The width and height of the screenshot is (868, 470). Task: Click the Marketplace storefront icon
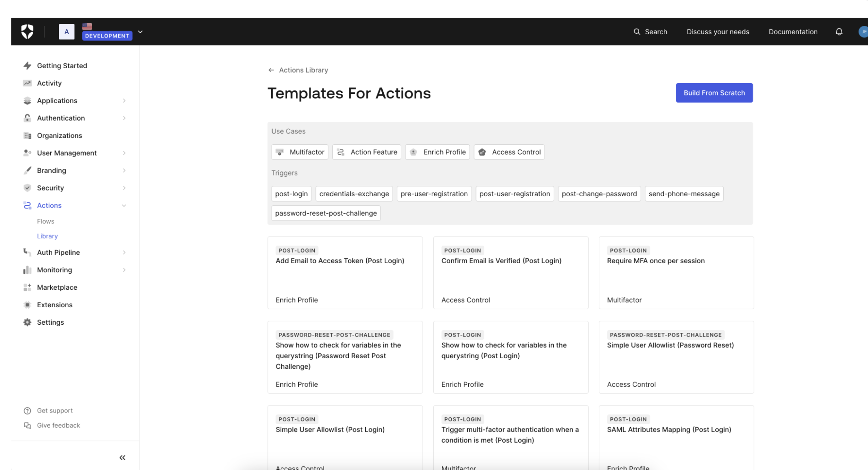point(27,287)
